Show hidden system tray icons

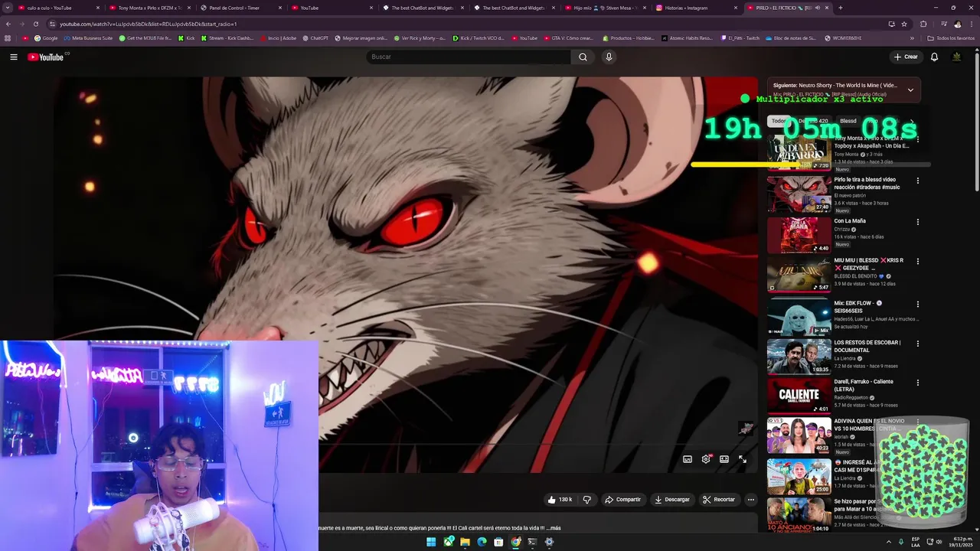tap(889, 542)
